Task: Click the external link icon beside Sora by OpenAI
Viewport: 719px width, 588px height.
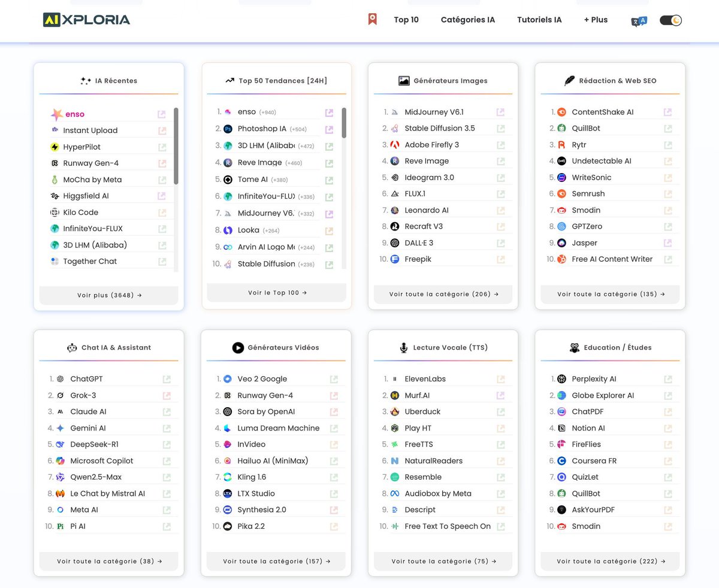Action: [x=334, y=411]
